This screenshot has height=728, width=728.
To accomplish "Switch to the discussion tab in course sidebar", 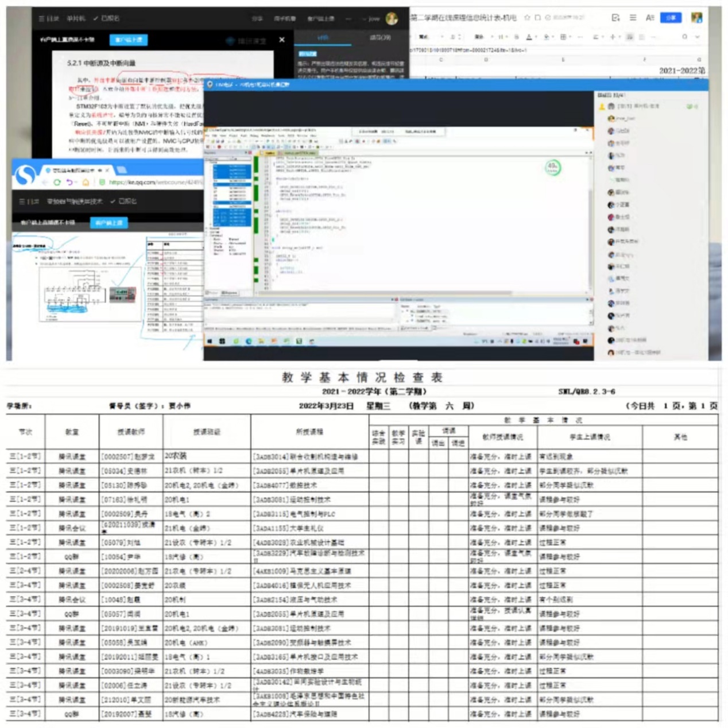I will coord(380,37).
